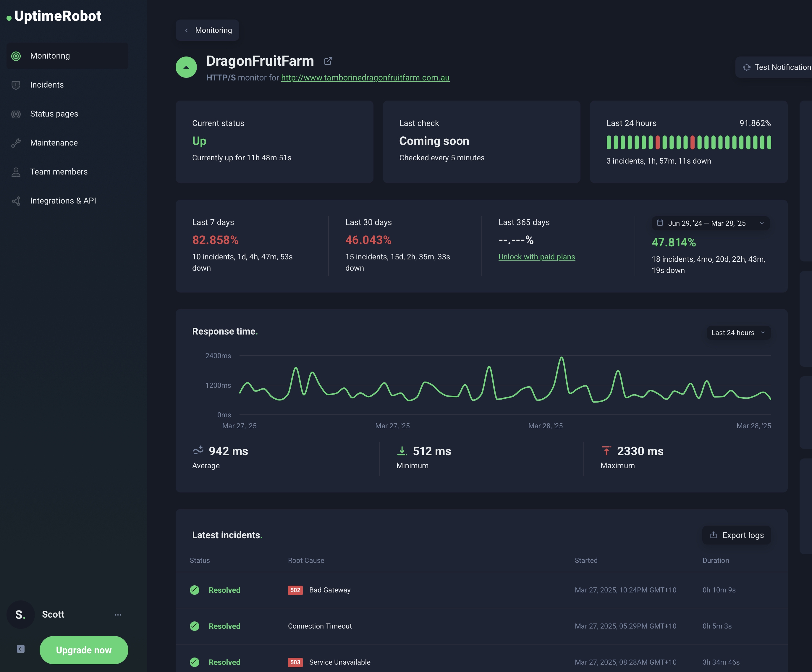Click the Integrations & API share icon
Screen dimensions: 812x672
(16, 201)
